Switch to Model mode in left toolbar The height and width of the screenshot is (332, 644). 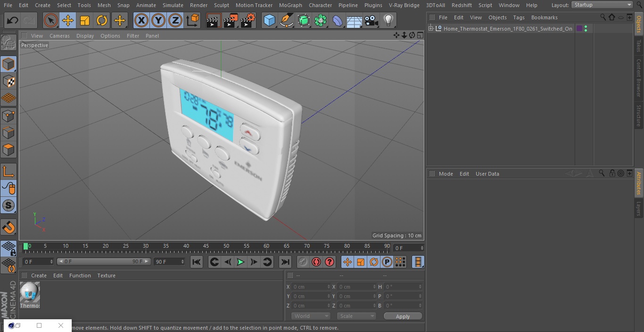click(8, 64)
